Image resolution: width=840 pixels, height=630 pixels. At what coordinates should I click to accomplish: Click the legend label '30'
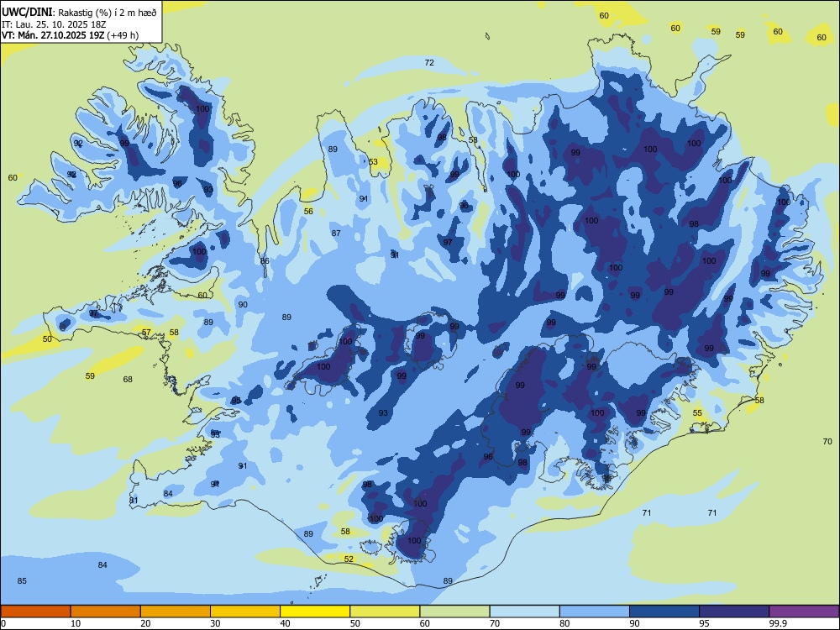215,623
